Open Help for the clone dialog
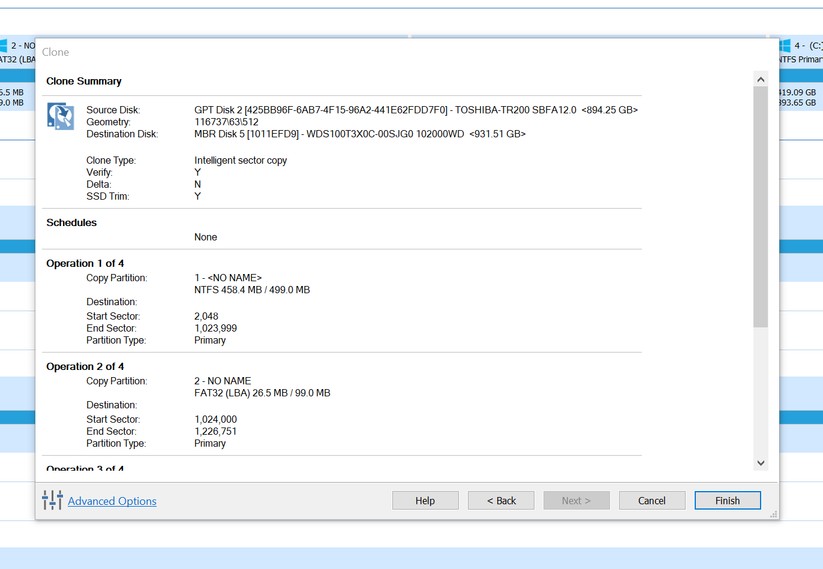The image size is (823, 569). 425,500
